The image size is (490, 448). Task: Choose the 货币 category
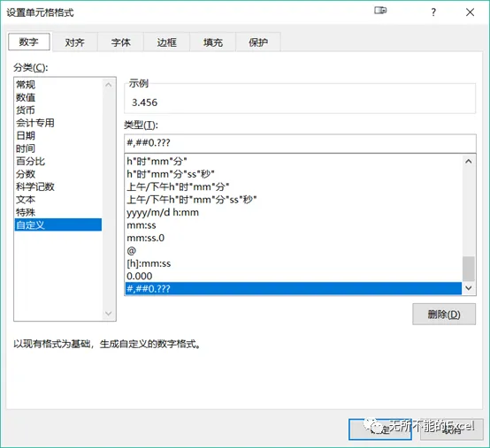pos(58,110)
